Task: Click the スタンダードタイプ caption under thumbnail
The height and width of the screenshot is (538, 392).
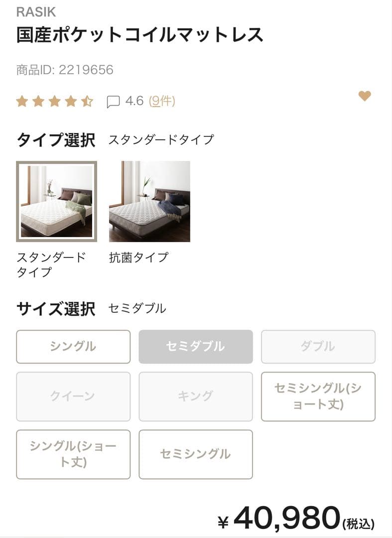Action: pyautogui.click(x=51, y=265)
